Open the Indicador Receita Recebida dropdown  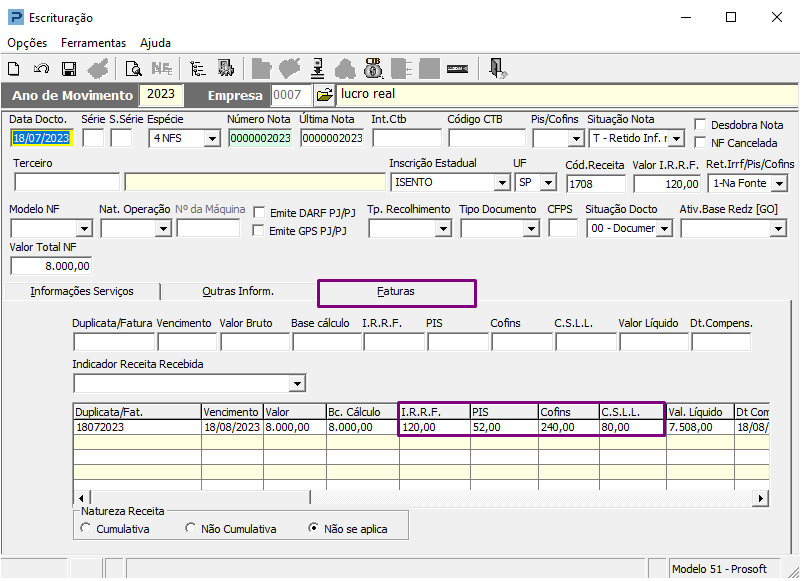pos(297,384)
